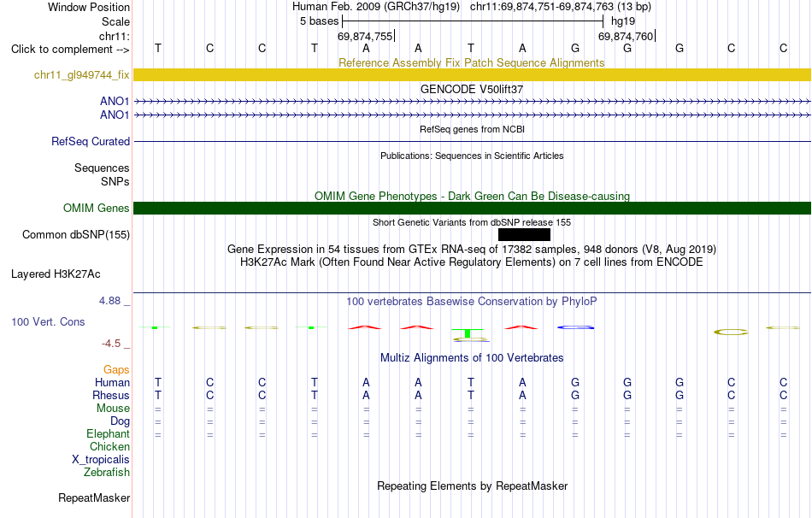This screenshot has height=518, width=812.
Task: Click the 69,874,755 position marker
Action: pyautogui.click(x=366, y=36)
